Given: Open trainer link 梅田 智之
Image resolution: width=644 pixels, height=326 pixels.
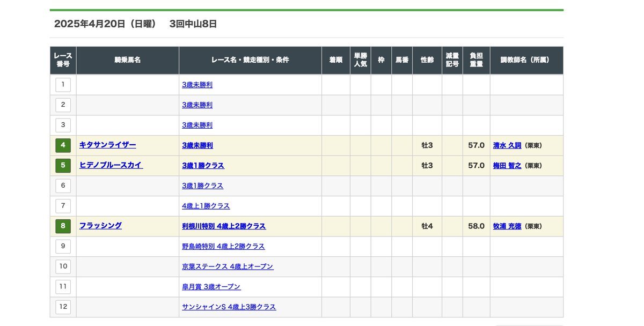Looking at the screenshot, I should coord(507,166).
